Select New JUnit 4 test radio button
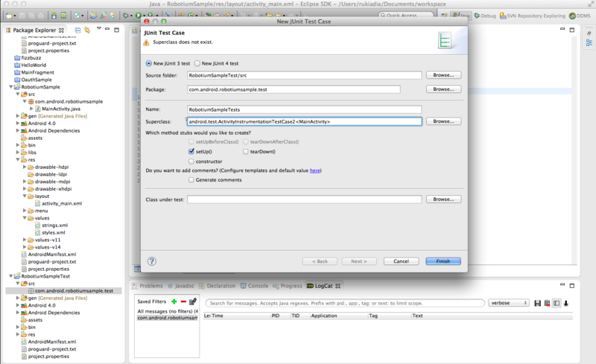The image size is (596, 364). pyautogui.click(x=197, y=63)
